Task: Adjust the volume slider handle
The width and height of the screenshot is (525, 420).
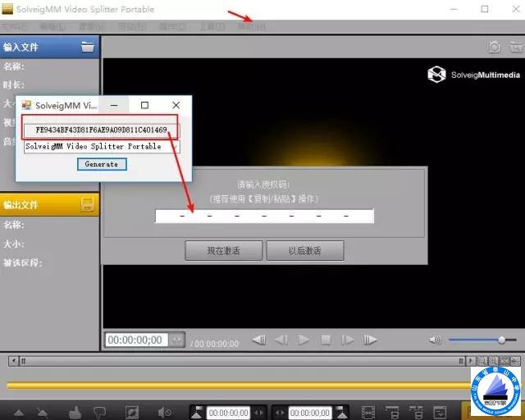Action: (502, 340)
